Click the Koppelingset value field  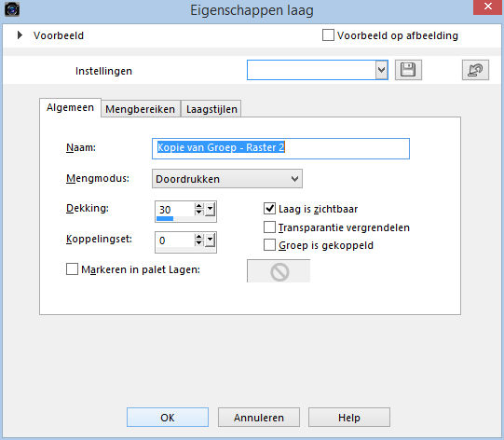click(175, 241)
